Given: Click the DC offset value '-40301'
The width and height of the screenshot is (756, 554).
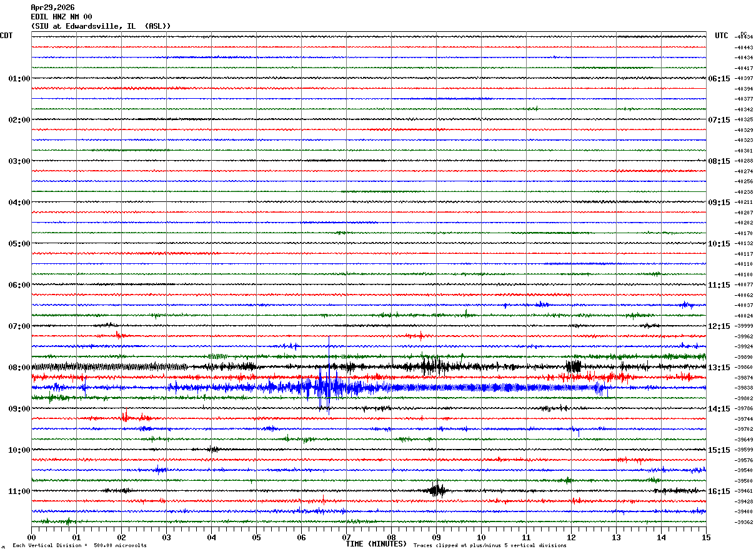Looking at the screenshot, I should click(x=744, y=151).
